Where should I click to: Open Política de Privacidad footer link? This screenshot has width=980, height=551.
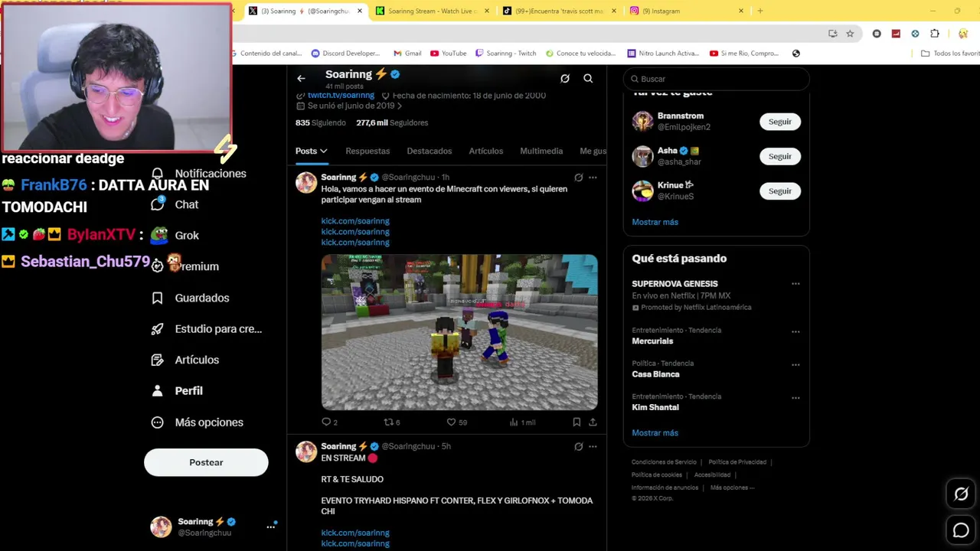point(737,462)
